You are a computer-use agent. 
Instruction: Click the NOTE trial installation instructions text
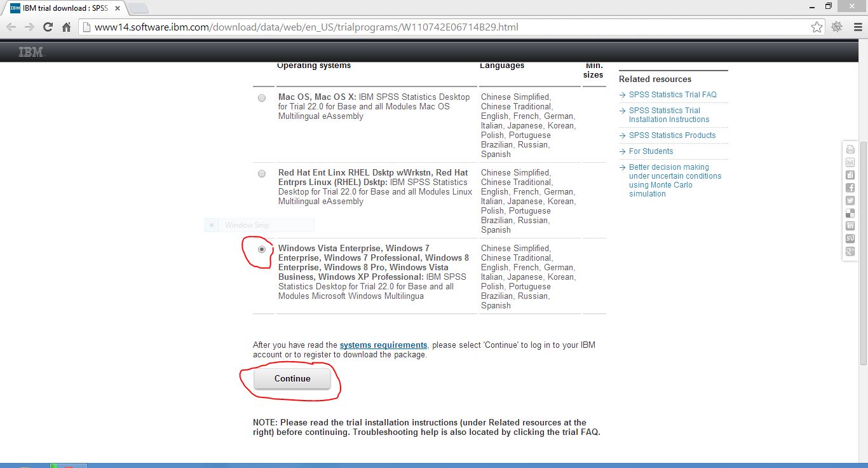[x=426, y=427]
